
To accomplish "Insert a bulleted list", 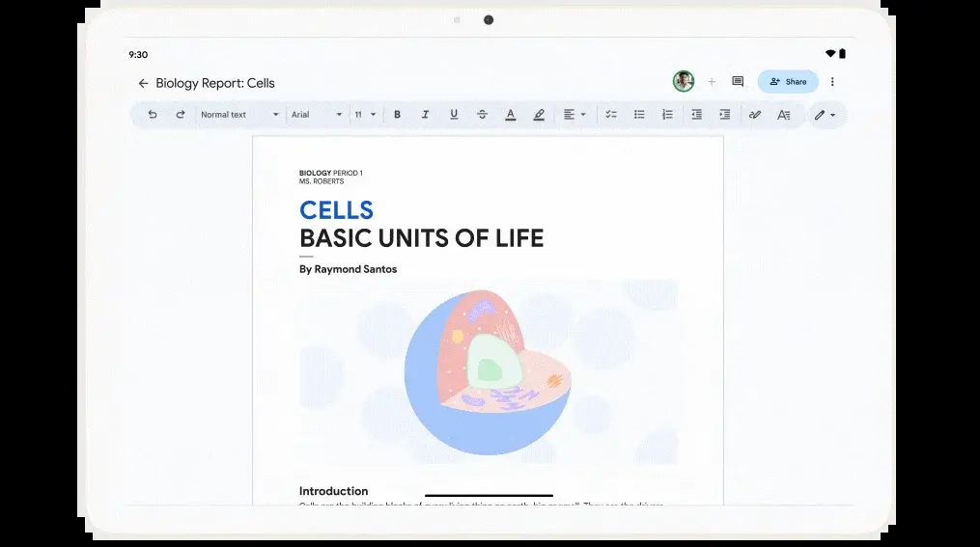I will [638, 115].
